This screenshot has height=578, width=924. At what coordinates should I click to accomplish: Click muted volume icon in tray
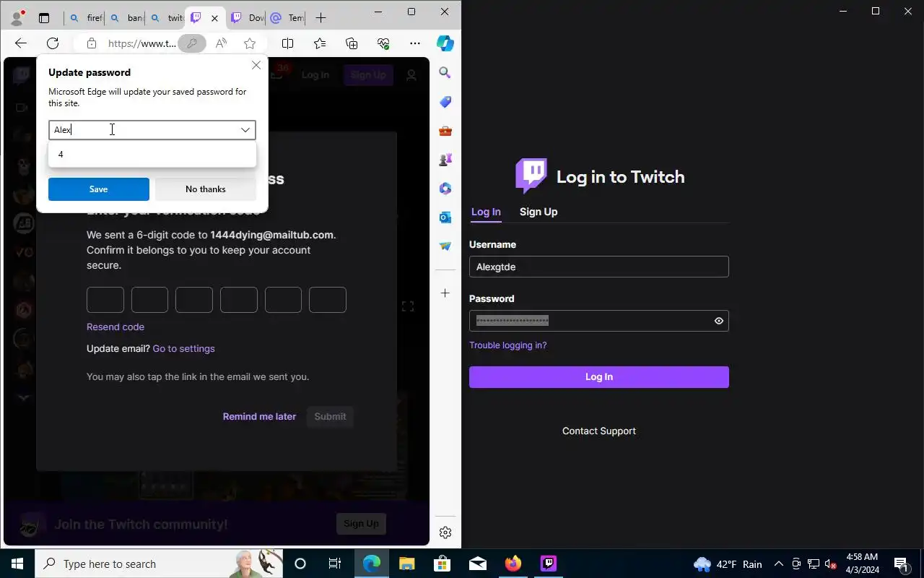831,564
